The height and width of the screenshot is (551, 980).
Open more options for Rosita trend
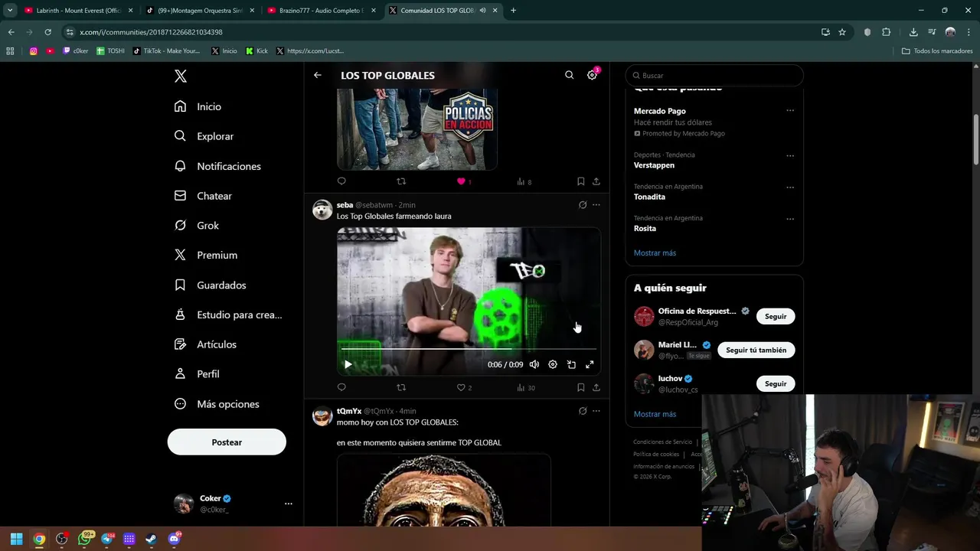[790, 219]
